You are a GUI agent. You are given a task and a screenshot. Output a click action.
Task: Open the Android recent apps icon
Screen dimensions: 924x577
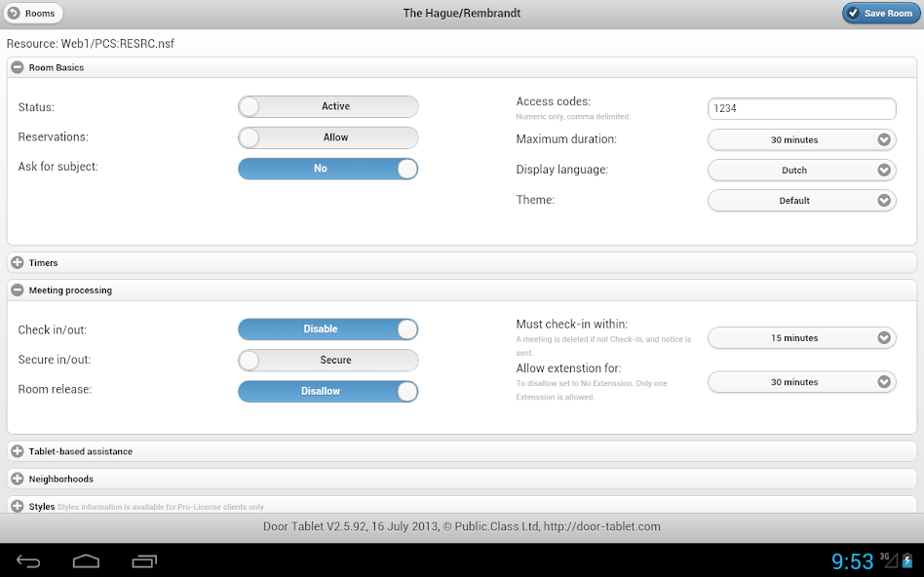(x=144, y=560)
